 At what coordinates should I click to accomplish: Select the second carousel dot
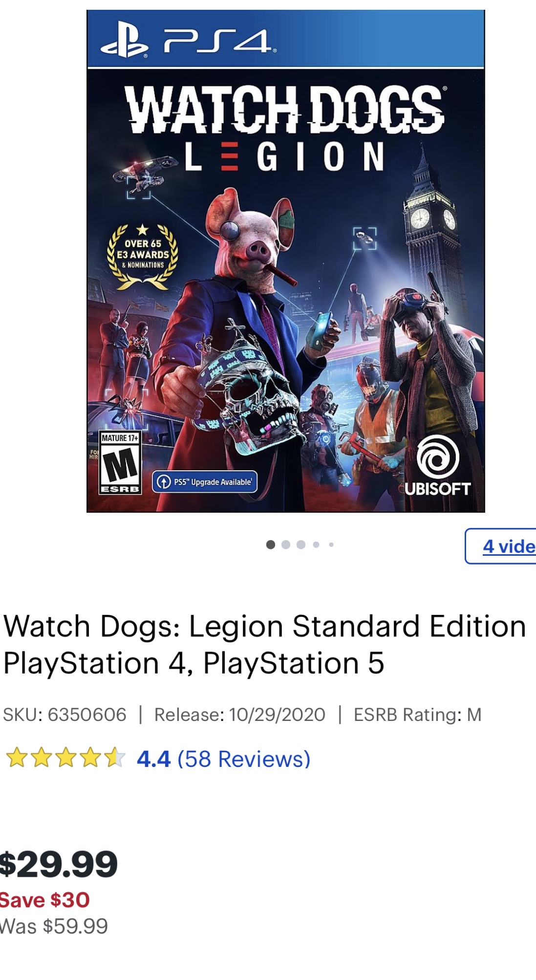point(286,544)
